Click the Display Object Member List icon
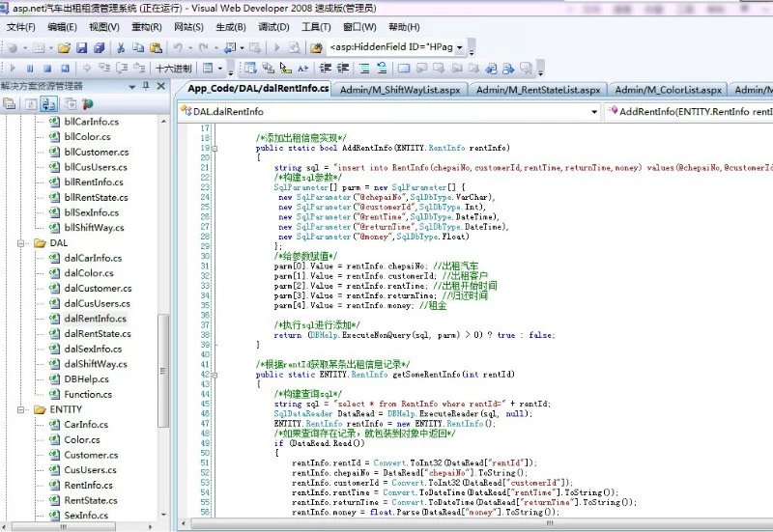This screenshot has width=773, height=532. point(250,68)
